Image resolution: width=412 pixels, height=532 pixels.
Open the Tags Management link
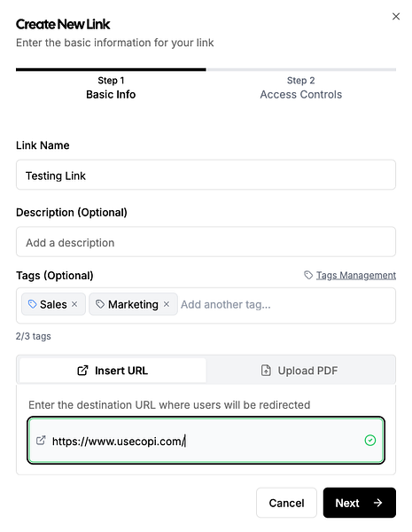click(356, 275)
